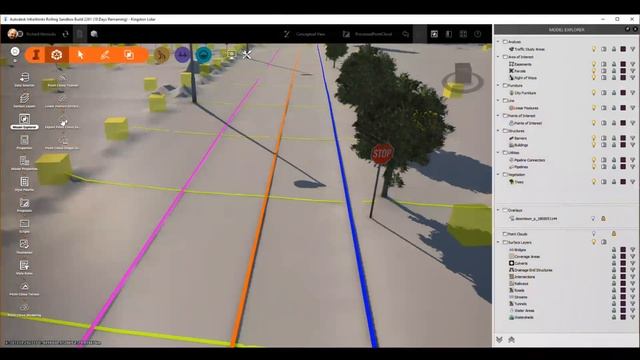The image size is (640, 360).
Task: Click the presentation screen icon
Action: pos(231,55)
